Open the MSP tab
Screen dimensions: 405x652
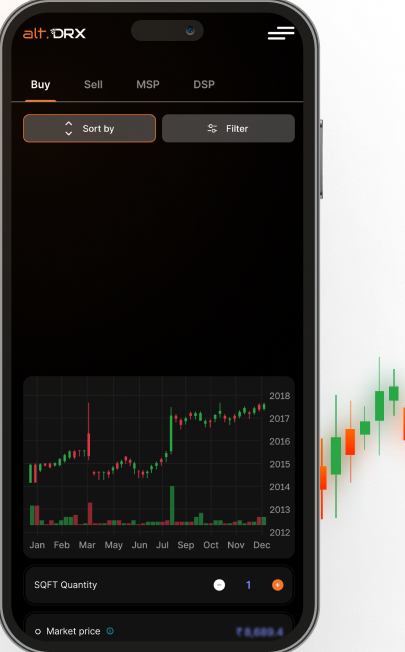point(148,84)
